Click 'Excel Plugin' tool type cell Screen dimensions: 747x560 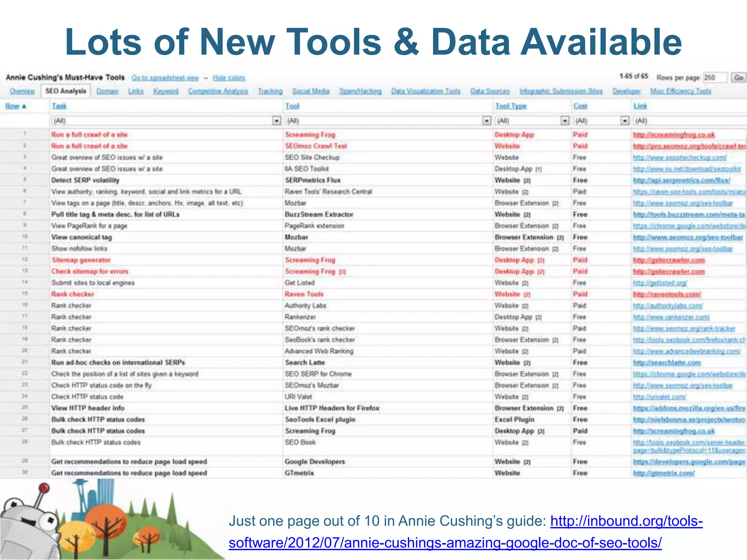515,420
